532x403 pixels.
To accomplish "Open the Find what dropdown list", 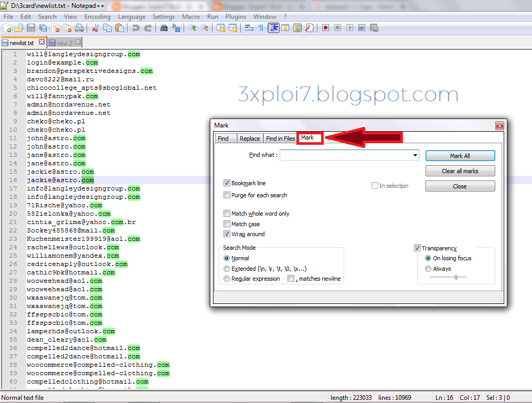I will pos(414,155).
